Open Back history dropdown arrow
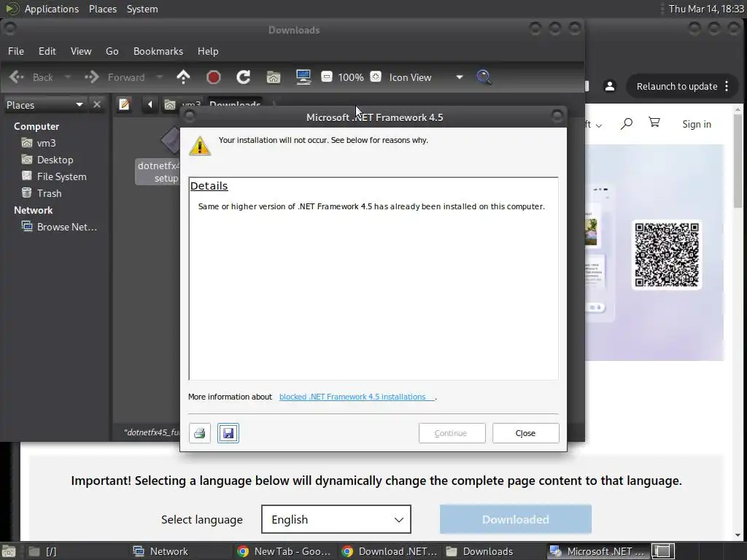Viewport: 747px width, 560px height. 68,77
